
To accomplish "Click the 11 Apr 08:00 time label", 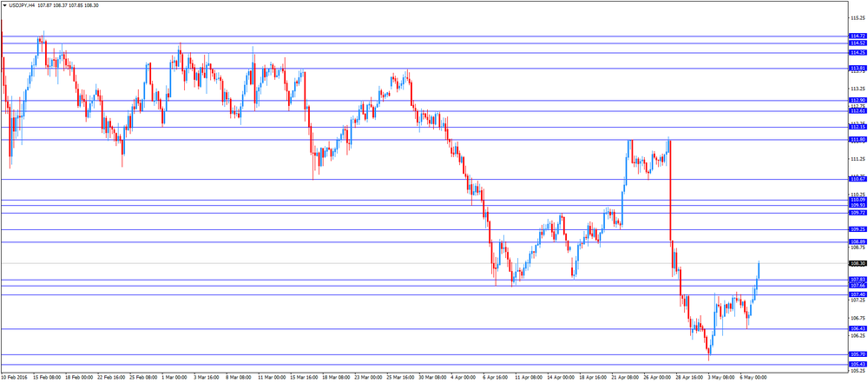I will (x=529, y=378).
